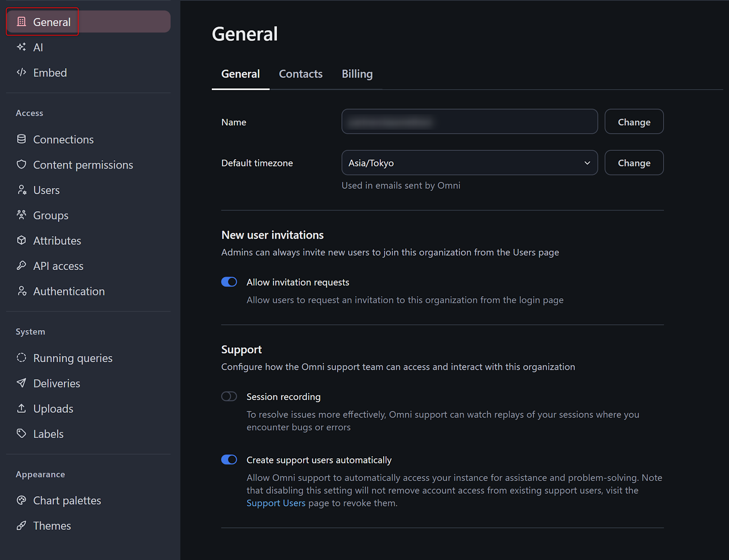Click the Uploads arrow icon

point(22,408)
